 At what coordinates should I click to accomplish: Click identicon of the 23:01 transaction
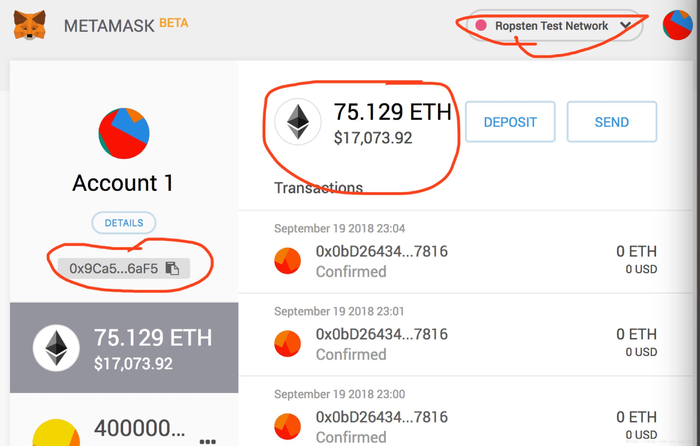click(x=287, y=343)
